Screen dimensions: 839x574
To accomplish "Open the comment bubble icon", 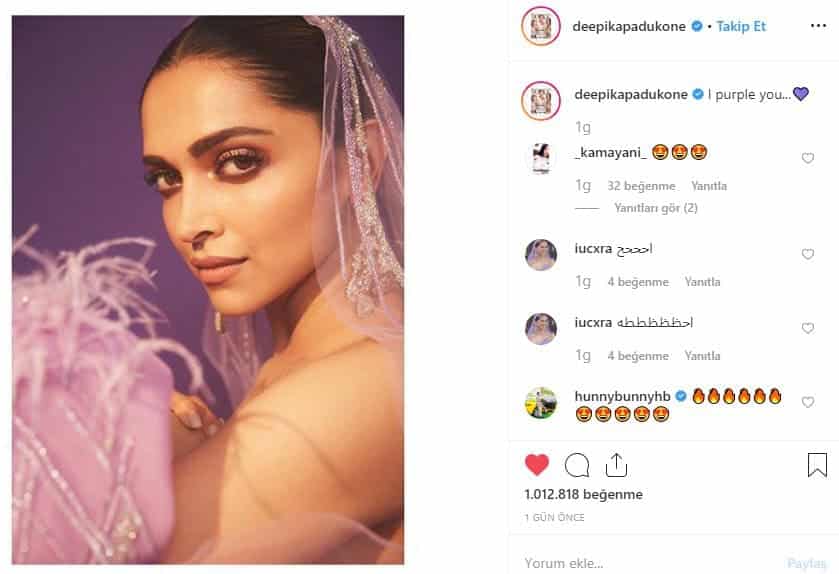I will pyautogui.click(x=577, y=465).
